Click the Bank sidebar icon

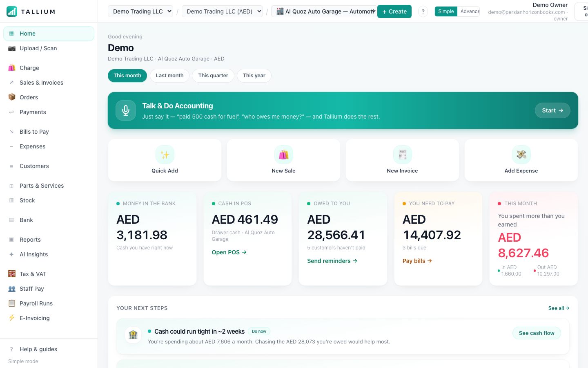click(11, 220)
